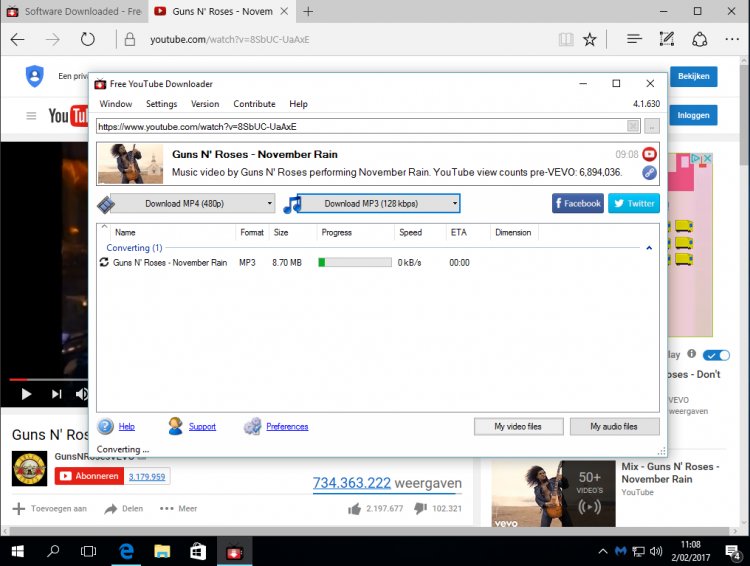Click the Support person icon

click(176, 426)
